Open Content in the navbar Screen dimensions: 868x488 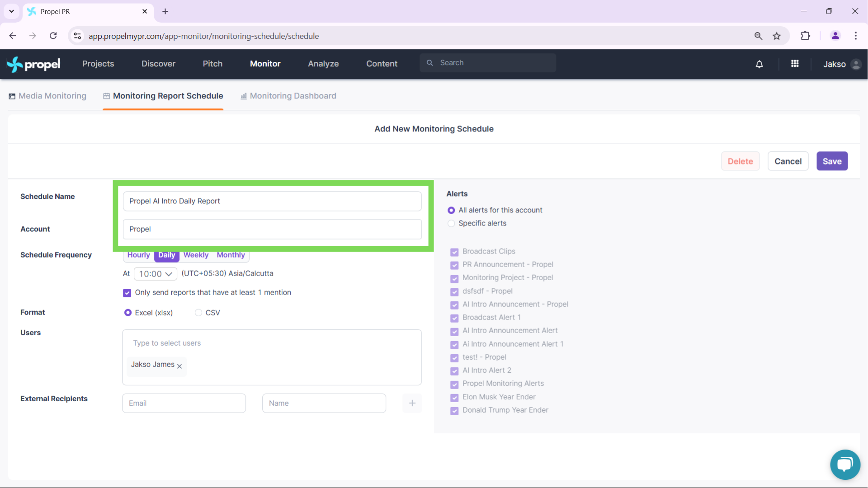[x=382, y=64]
